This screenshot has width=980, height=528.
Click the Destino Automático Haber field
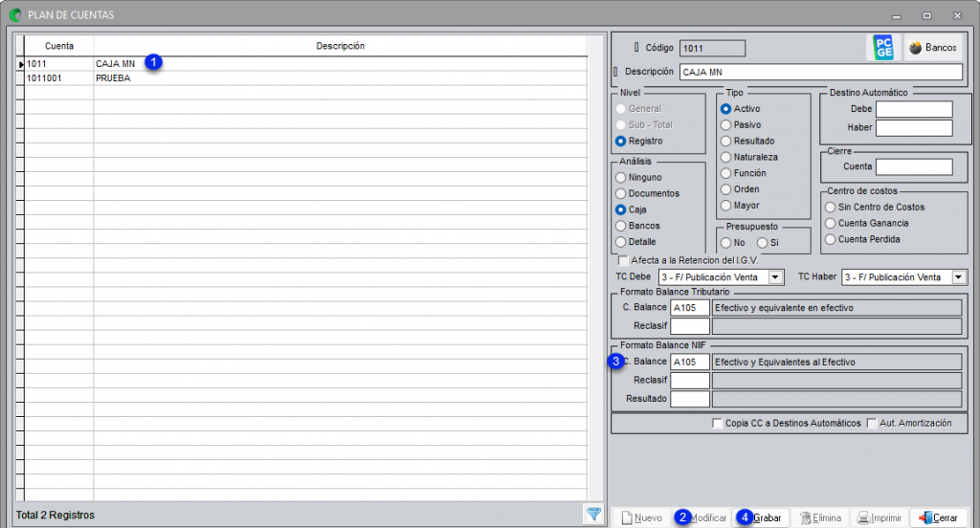[914, 128]
